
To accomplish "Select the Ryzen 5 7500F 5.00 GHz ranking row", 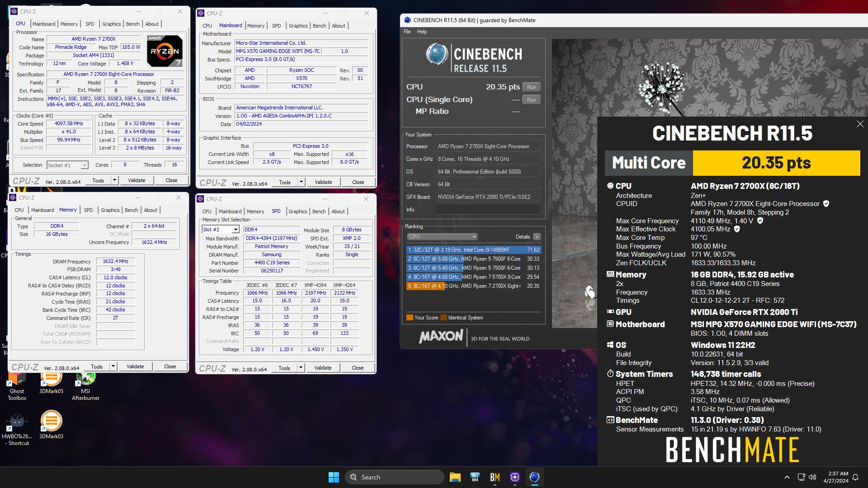I will pyautogui.click(x=473, y=259).
